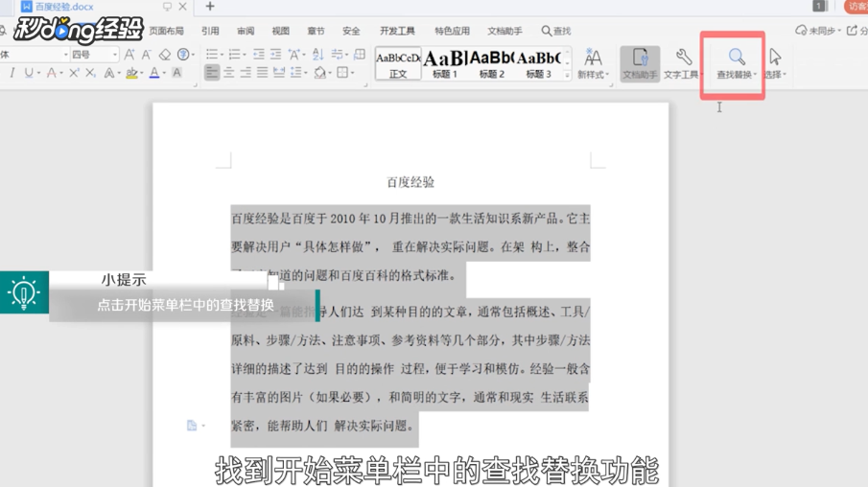Viewport: 868px width, 487px height.
Task: Open the 章节 ribbon tab
Action: point(317,31)
